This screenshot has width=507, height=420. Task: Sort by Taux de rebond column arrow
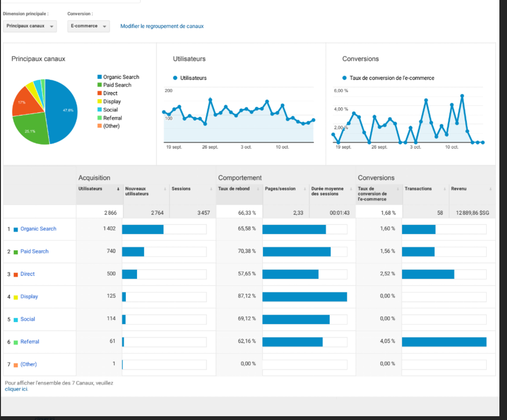pos(258,189)
